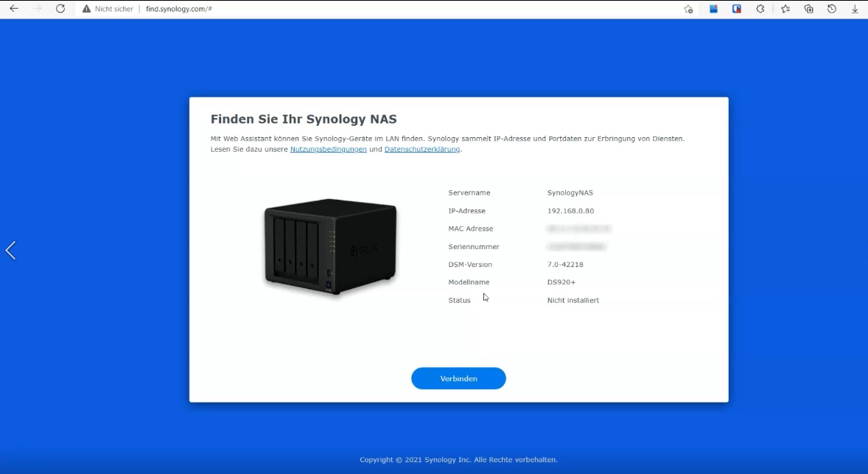The image size is (868, 474).
Task: Click the blurred serial number value
Action: point(576,247)
